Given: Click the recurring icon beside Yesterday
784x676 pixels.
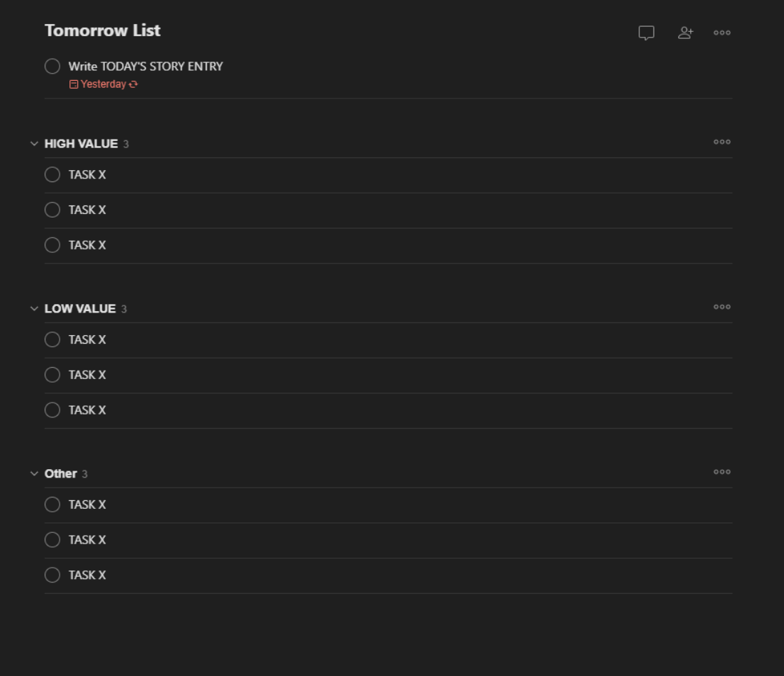Looking at the screenshot, I should coord(133,84).
